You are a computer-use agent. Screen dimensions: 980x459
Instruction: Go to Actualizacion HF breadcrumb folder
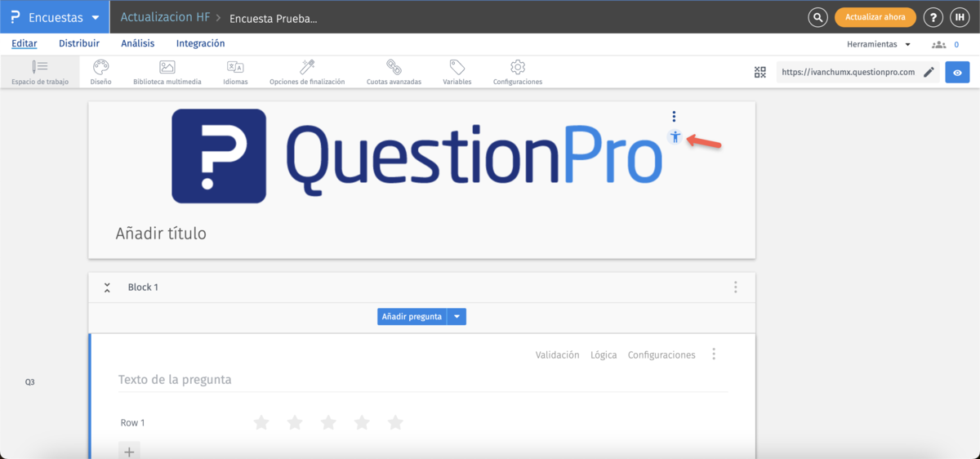coord(164,17)
